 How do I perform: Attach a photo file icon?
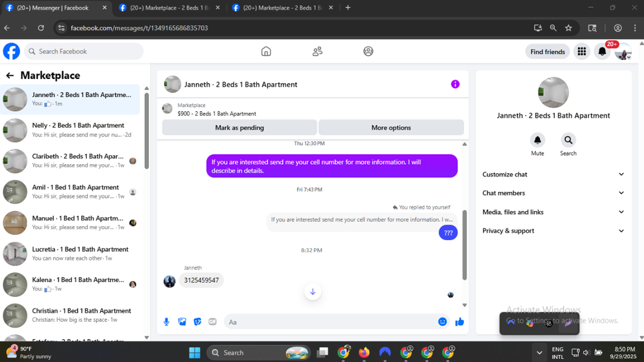tap(182, 322)
